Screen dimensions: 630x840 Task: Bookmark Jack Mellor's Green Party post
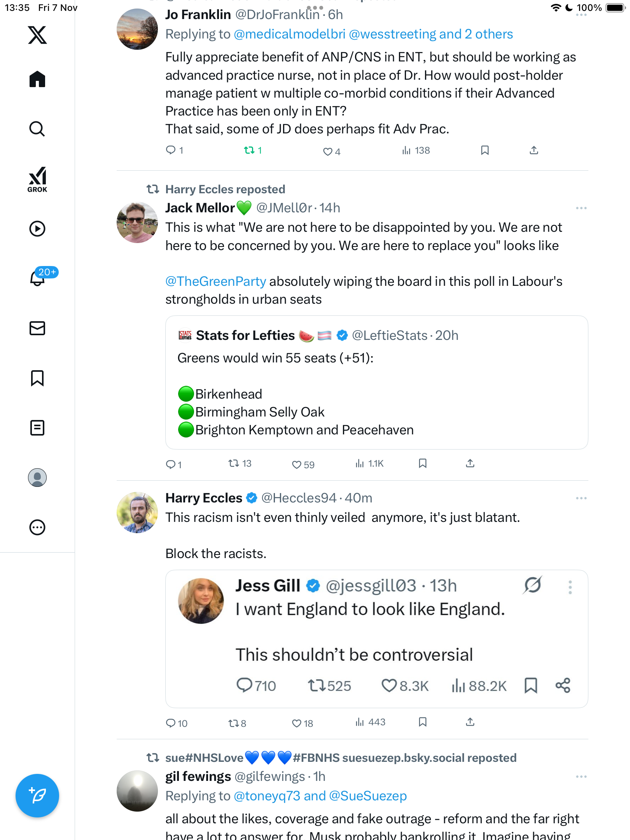[x=423, y=463]
